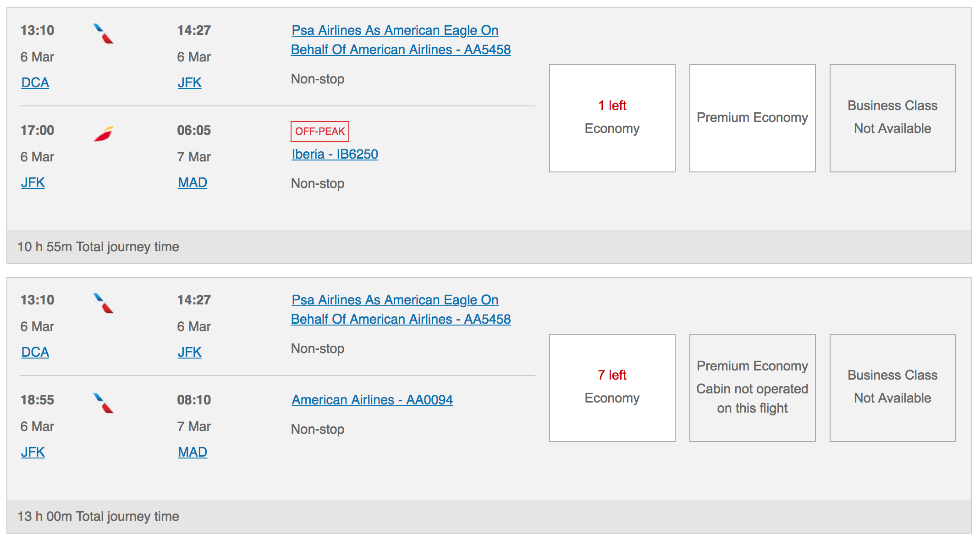Click MAD arrival link for the AA0094 flight
Image resolution: width=980 pixels, height=541 pixels.
(193, 452)
